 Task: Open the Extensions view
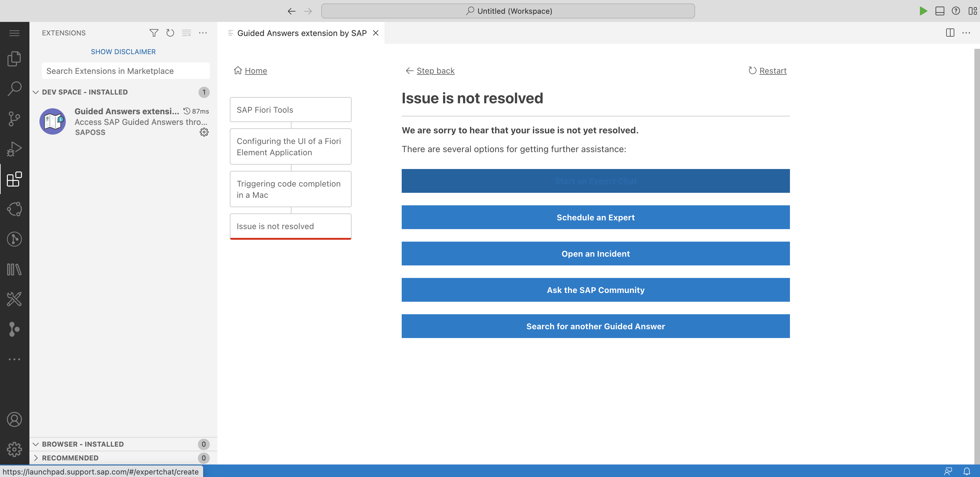click(x=14, y=179)
